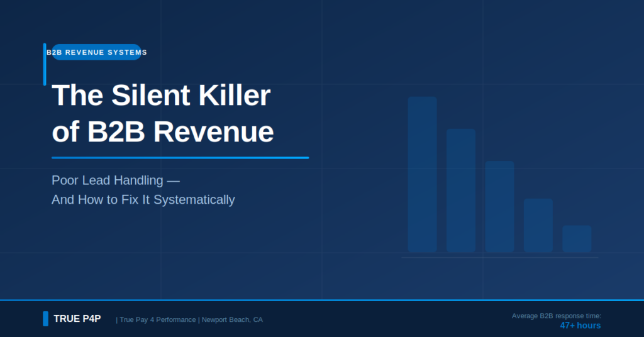Click the TRUE P4P brand name
This screenshot has height=337, width=644.
(x=77, y=319)
